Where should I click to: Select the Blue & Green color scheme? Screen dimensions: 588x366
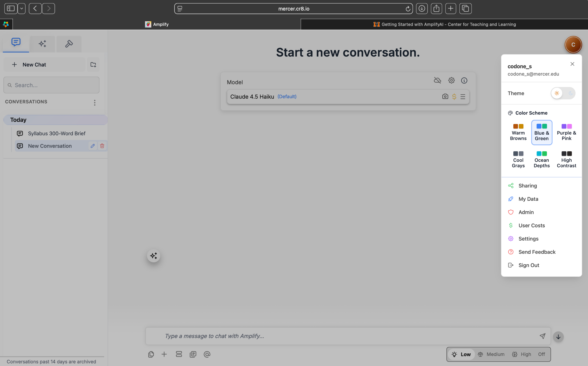coord(542,132)
